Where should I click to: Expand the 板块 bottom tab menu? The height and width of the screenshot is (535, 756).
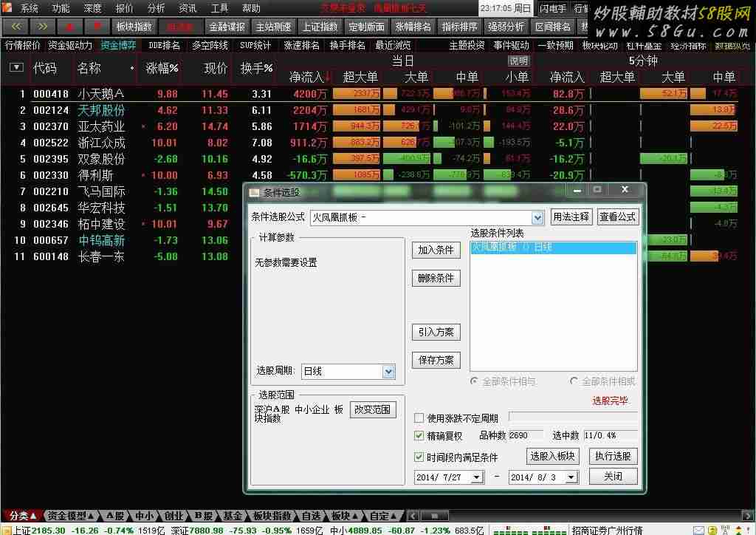point(345,516)
